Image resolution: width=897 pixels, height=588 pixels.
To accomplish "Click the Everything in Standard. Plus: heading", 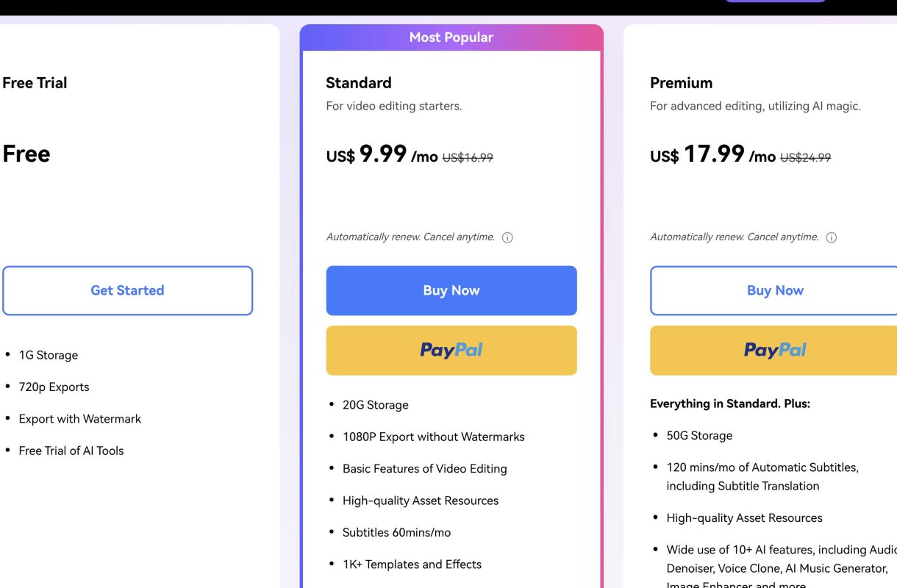I will tap(729, 404).
